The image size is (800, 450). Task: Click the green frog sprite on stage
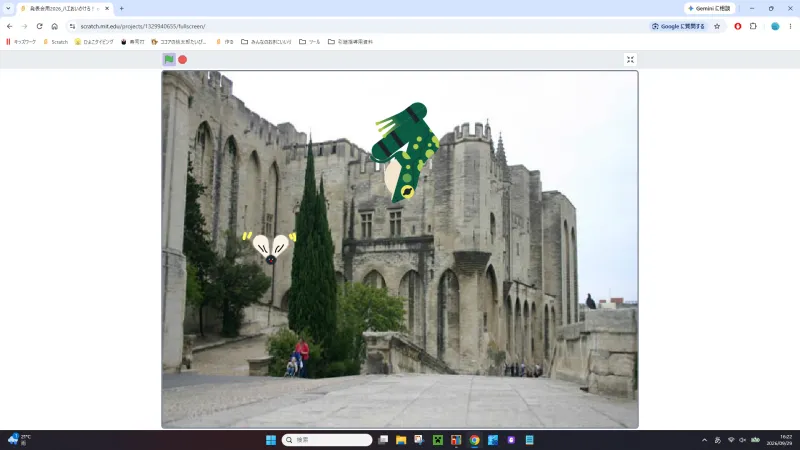point(406,152)
